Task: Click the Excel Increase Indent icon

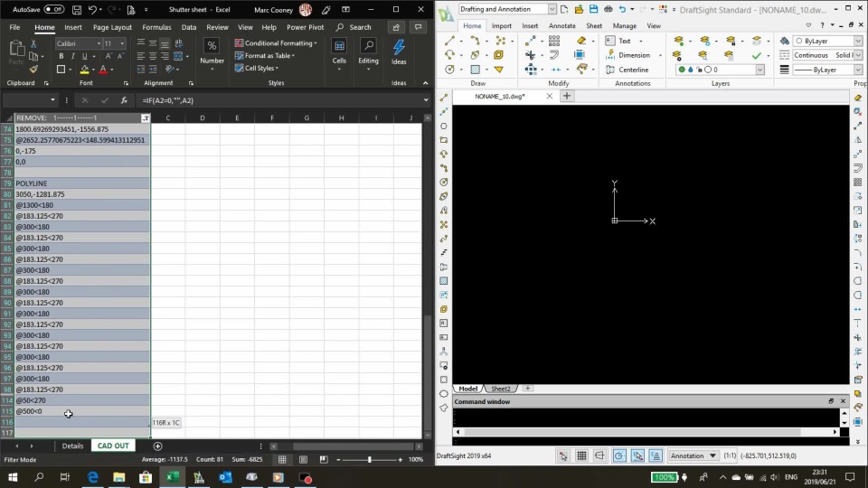Action: (153, 70)
